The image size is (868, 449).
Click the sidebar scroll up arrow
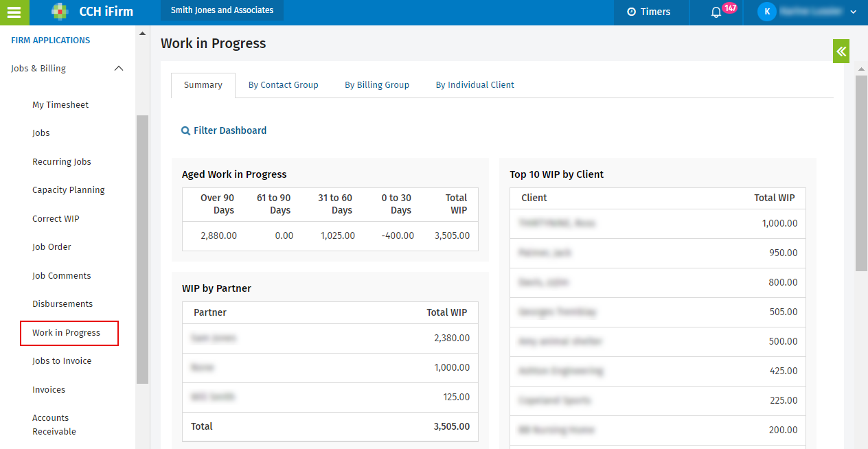coord(142,33)
